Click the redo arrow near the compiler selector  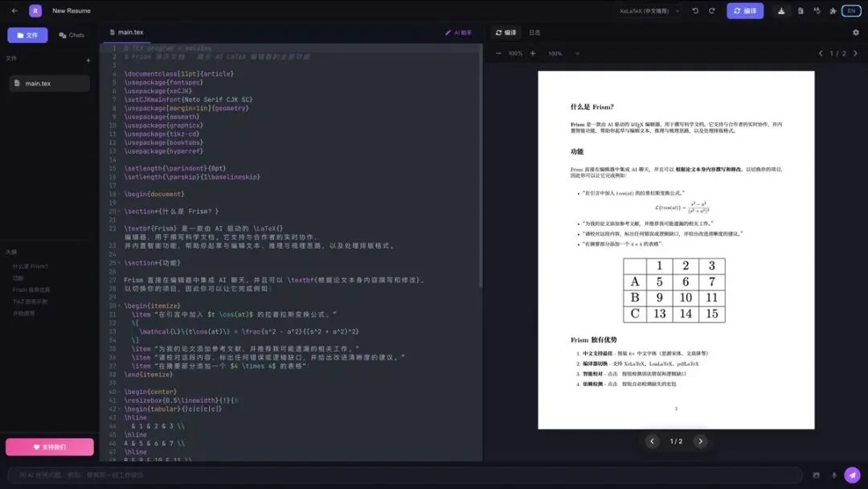tap(712, 10)
